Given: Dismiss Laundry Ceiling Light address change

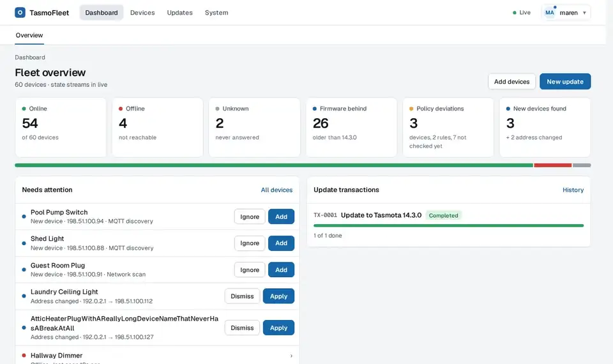Looking at the screenshot, I should (242, 296).
